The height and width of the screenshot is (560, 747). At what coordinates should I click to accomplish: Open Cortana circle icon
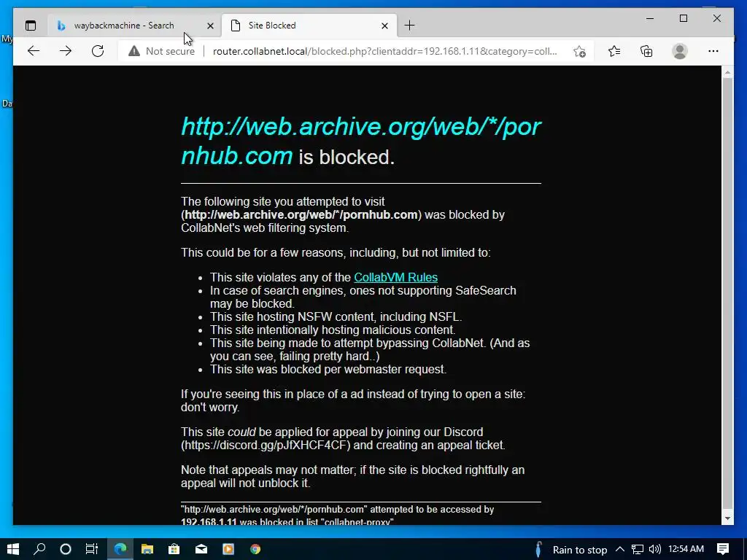[x=66, y=549]
